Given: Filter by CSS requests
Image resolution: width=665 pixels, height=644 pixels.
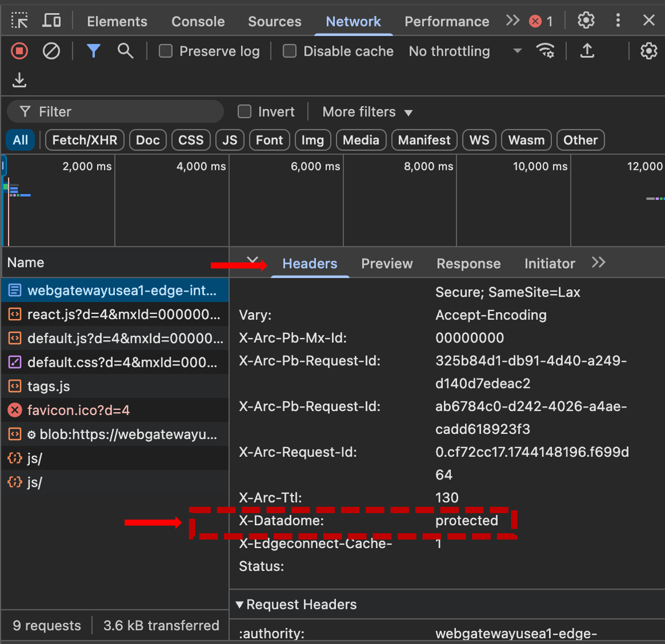Looking at the screenshot, I should (191, 140).
